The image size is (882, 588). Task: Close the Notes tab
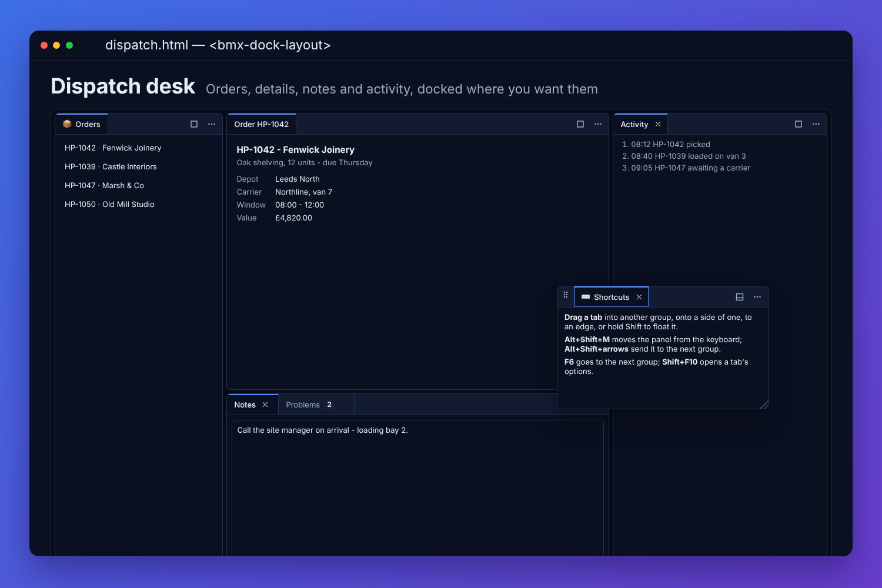[265, 405]
